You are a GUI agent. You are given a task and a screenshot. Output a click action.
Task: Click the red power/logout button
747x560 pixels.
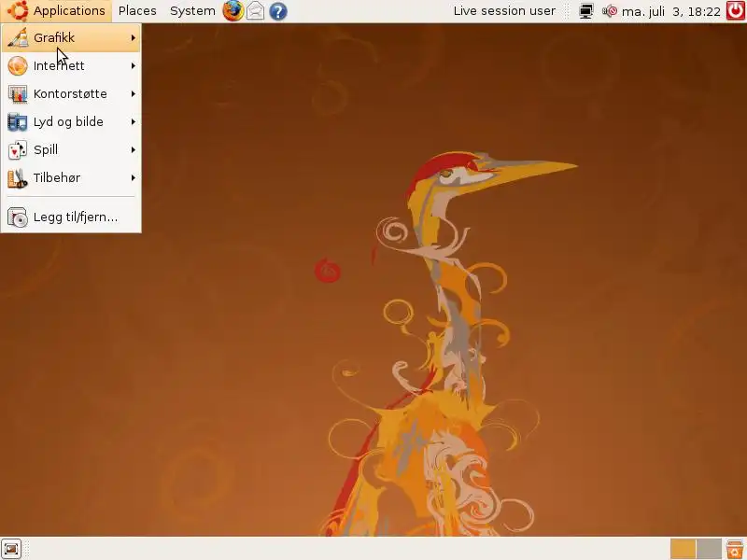pyautogui.click(x=736, y=10)
